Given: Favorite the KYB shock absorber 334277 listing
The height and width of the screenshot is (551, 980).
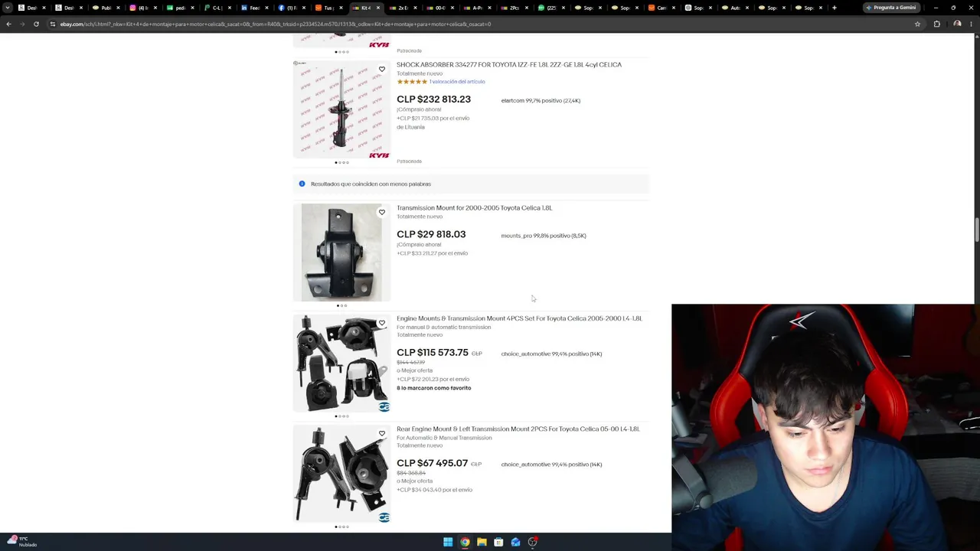Looking at the screenshot, I should [382, 70].
